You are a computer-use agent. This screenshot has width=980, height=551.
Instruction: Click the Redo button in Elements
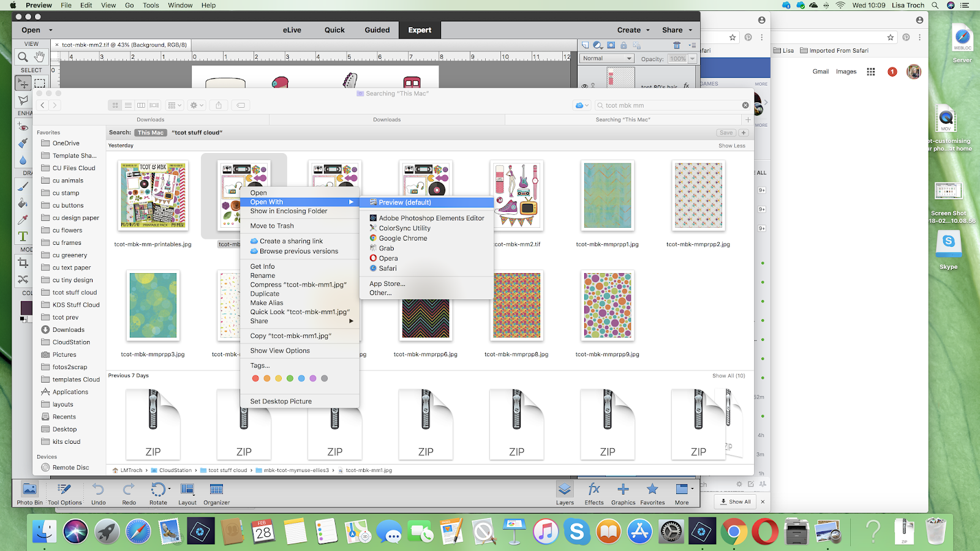pos(129,493)
